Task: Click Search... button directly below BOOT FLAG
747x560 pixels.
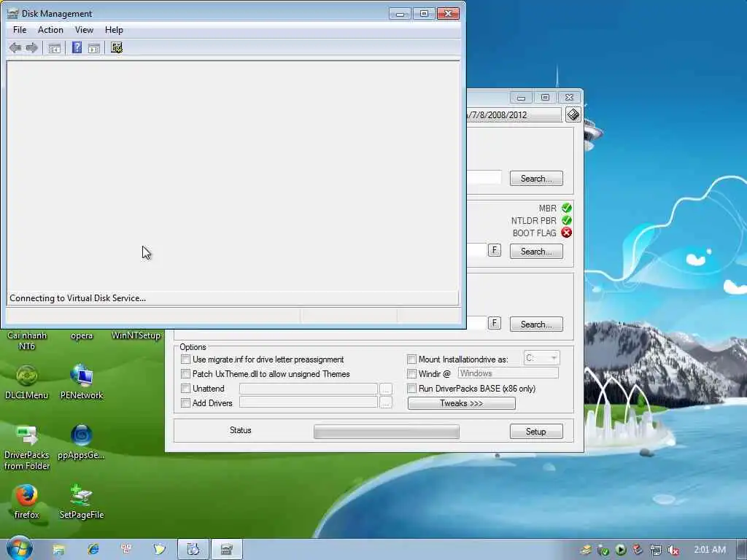Action: (536, 252)
